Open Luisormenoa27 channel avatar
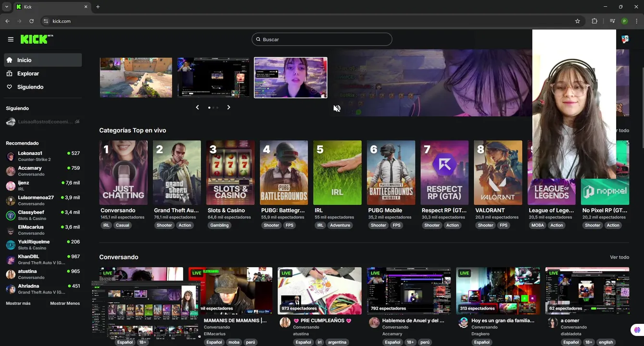The height and width of the screenshot is (346, 644). coord(11,200)
